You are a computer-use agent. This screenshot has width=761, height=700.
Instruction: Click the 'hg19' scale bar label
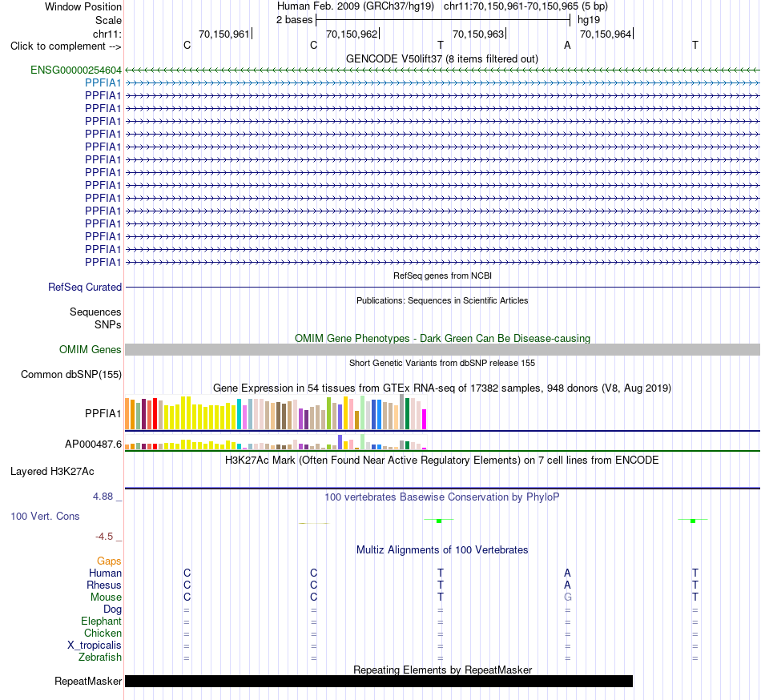click(589, 20)
